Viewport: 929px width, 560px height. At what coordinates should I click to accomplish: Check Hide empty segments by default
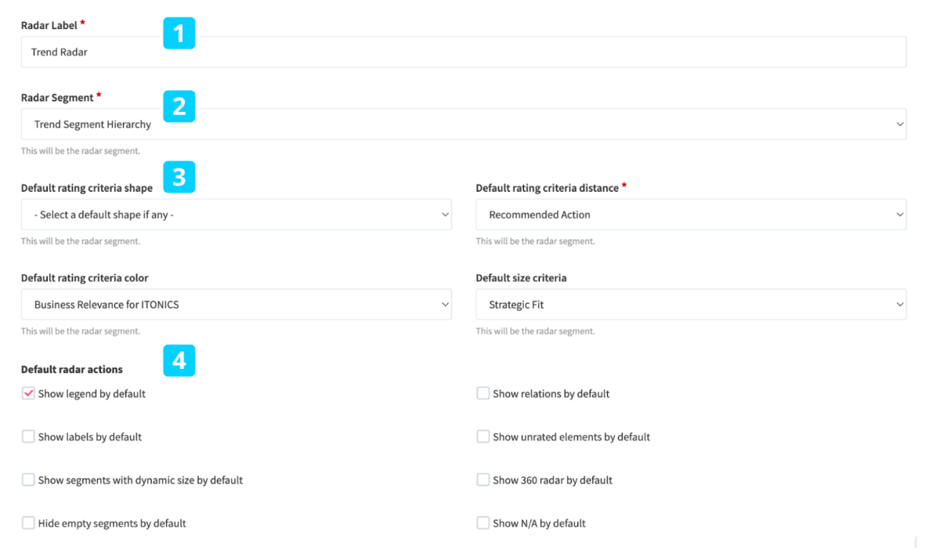click(28, 522)
